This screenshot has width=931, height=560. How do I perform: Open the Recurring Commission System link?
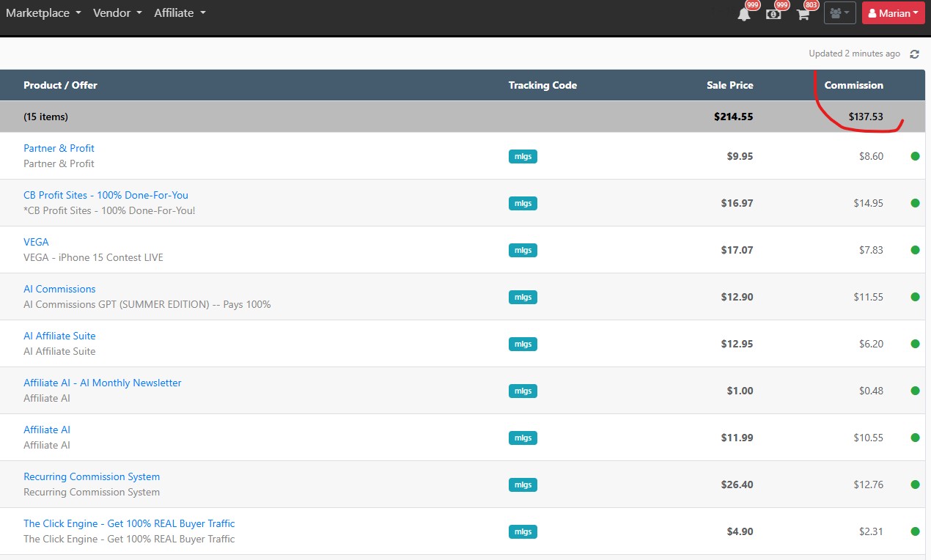coord(92,476)
